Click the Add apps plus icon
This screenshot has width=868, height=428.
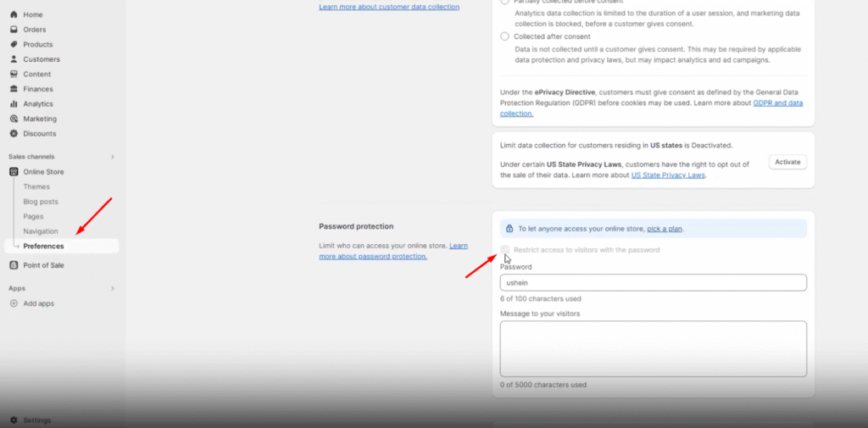[14, 303]
